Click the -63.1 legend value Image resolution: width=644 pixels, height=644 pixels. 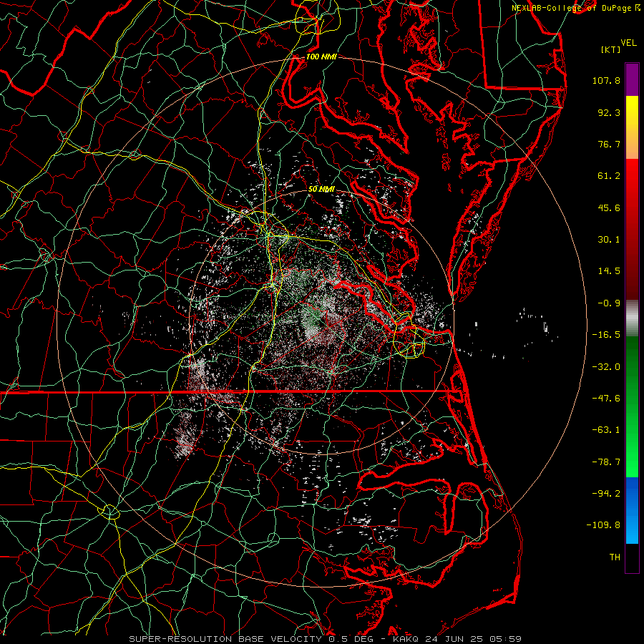(x=606, y=430)
